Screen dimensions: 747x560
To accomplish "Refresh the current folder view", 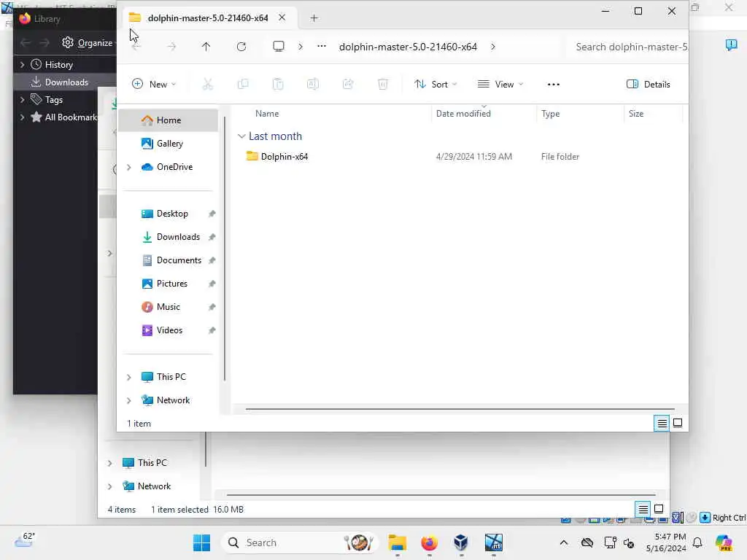I will pyautogui.click(x=241, y=47).
